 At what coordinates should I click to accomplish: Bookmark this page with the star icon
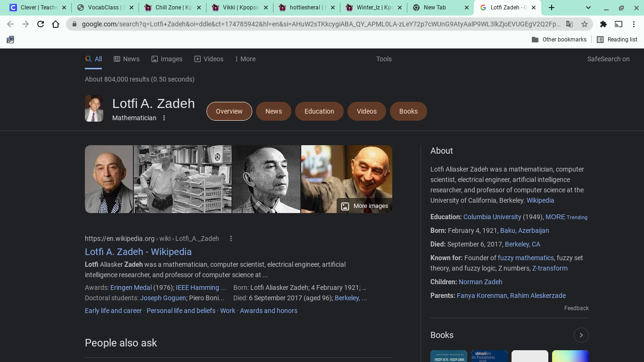point(585,24)
